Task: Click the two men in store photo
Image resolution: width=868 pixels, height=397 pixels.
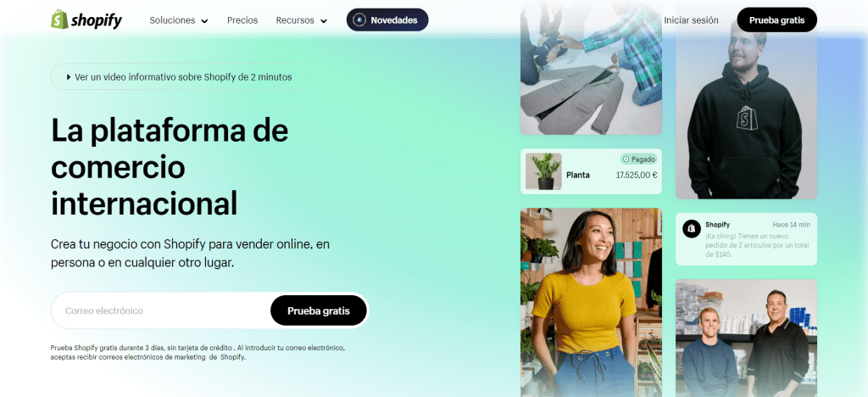Action: click(746, 338)
